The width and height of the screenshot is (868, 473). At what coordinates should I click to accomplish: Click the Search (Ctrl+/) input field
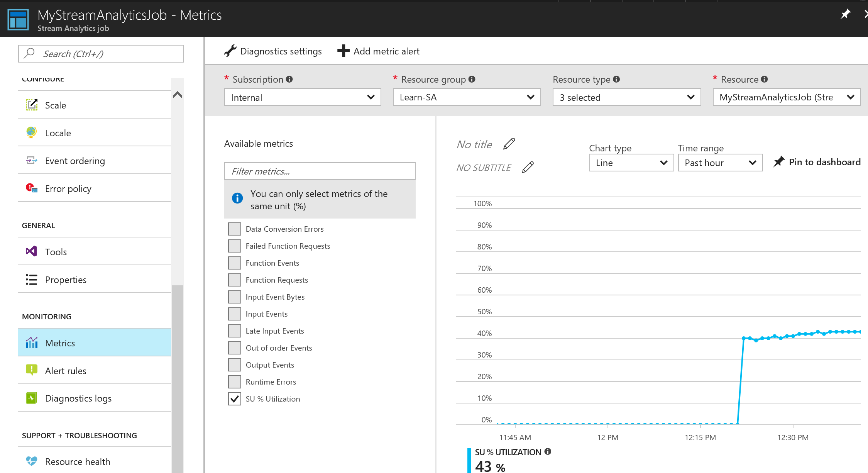[101, 53]
